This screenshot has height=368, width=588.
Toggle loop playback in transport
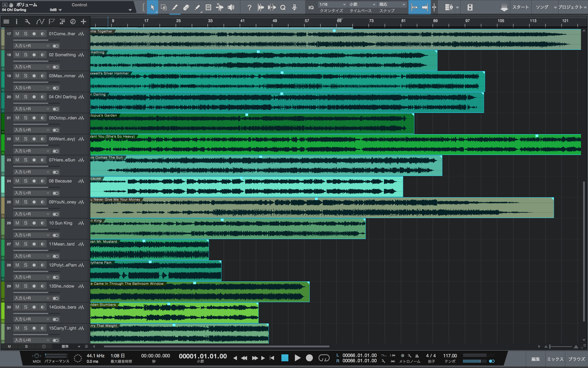coord(324,358)
